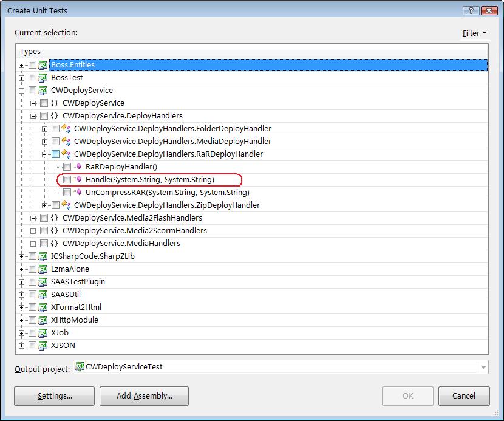
Task: Click the XFormat2Html project icon
Action: pos(43,307)
